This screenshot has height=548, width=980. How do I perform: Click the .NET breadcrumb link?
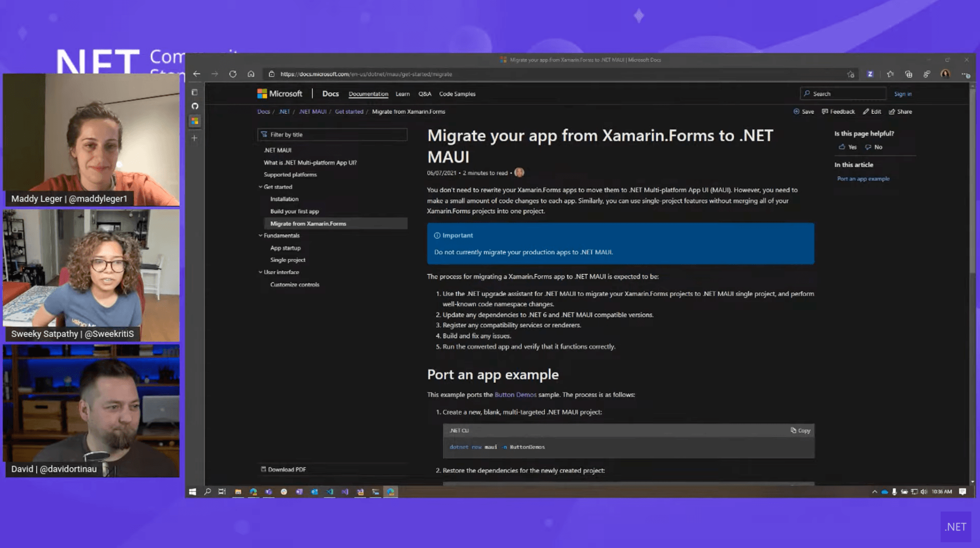coord(285,112)
